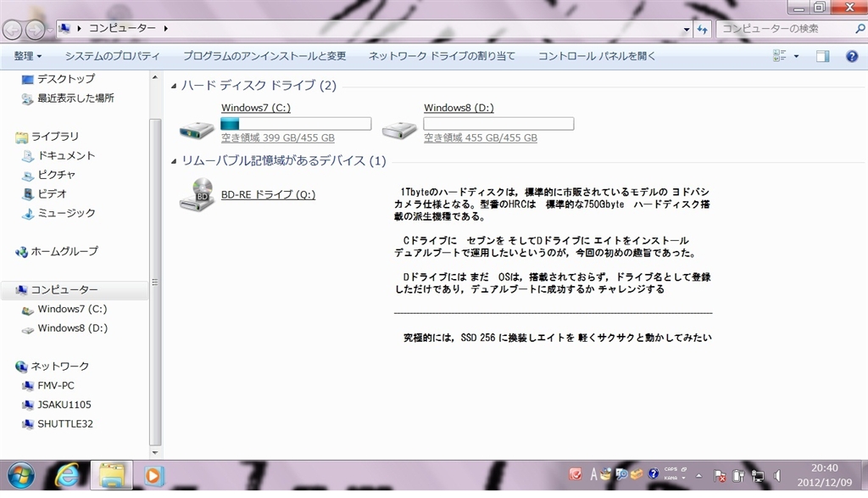Change the view with the view icon
Image resolution: width=868 pixels, height=498 pixels.
pyautogui.click(x=780, y=55)
